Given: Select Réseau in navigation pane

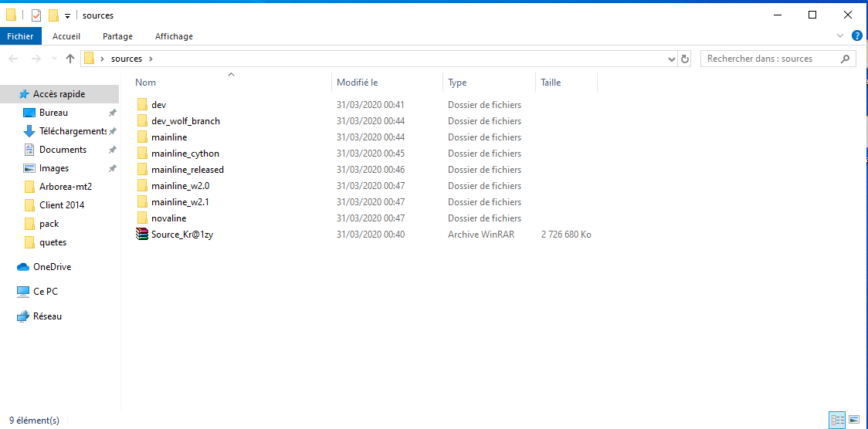Looking at the screenshot, I should coord(47,316).
